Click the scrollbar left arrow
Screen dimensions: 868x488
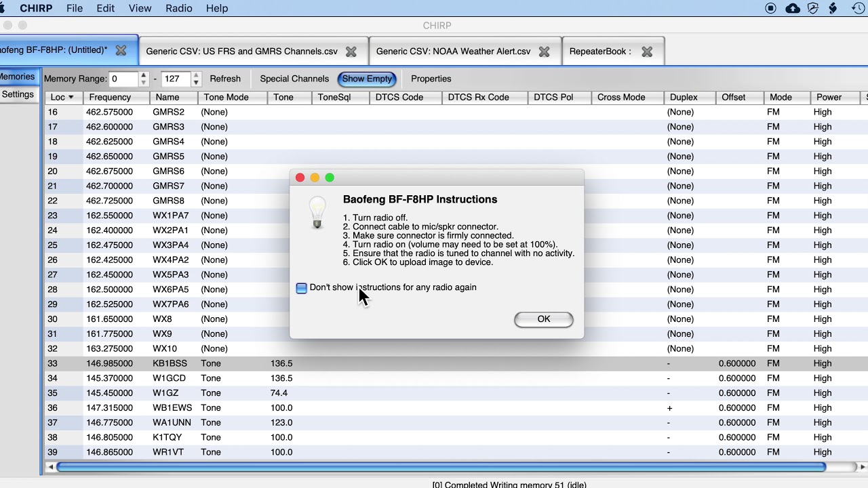pos(50,467)
